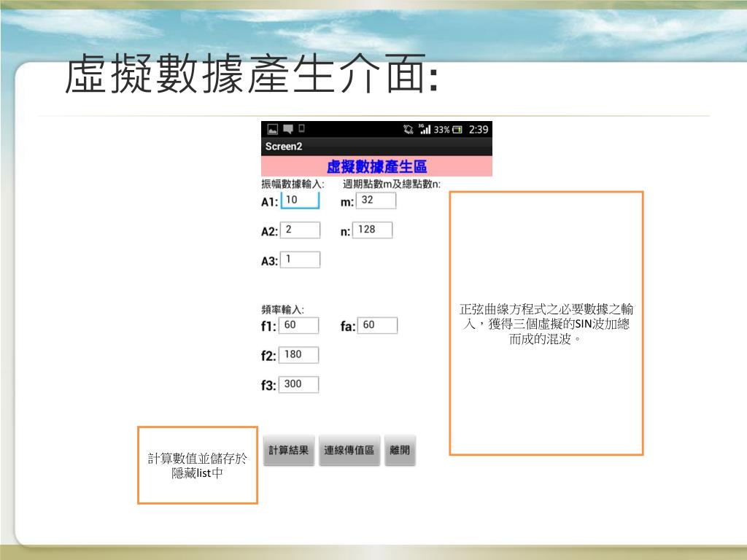Viewport: 747px width, 560px height.
Task: Click the f3 frequency input field
Action: [x=298, y=384]
